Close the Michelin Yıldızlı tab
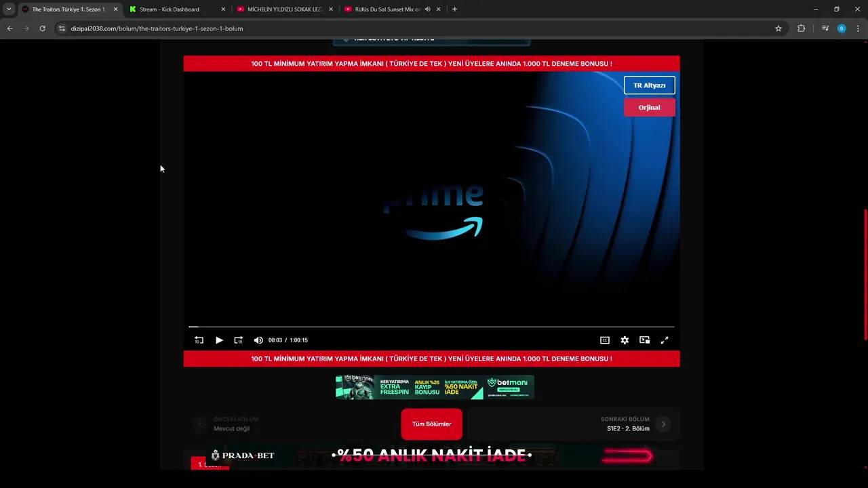 tap(331, 9)
